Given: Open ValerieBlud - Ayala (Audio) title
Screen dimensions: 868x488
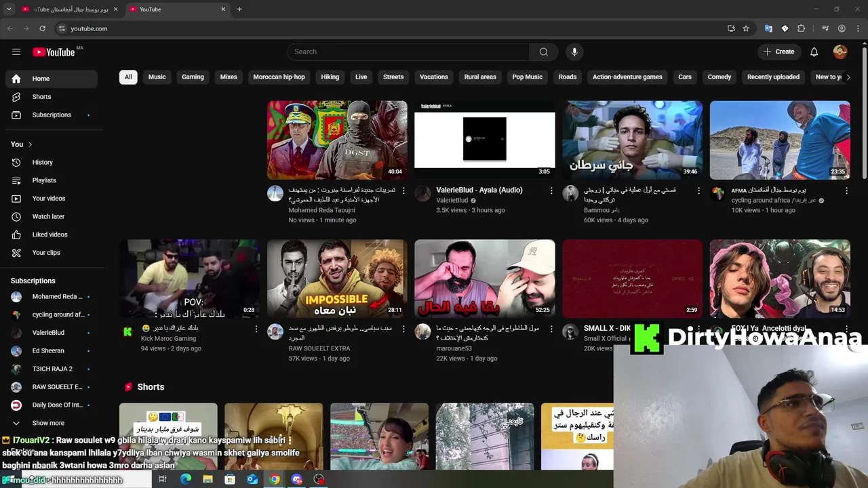Looking at the screenshot, I should (479, 190).
